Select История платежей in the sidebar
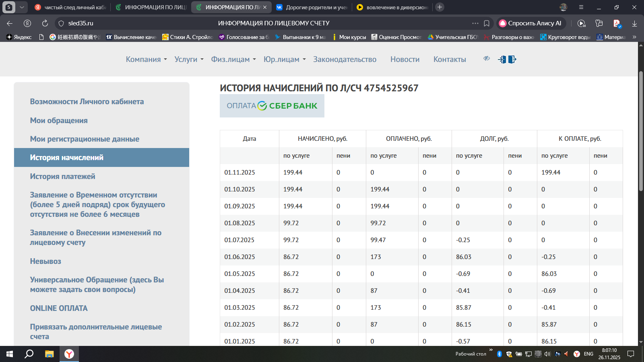Image resolution: width=644 pixels, height=362 pixels. (x=62, y=176)
